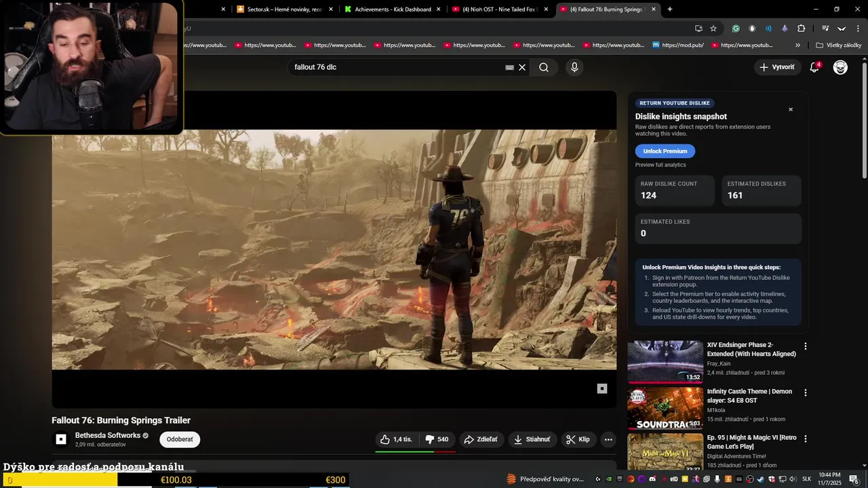Viewport: 868px width, 488px height.
Task: Open options menu for XIV Endsinger video
Action: [x=806, y=346]
